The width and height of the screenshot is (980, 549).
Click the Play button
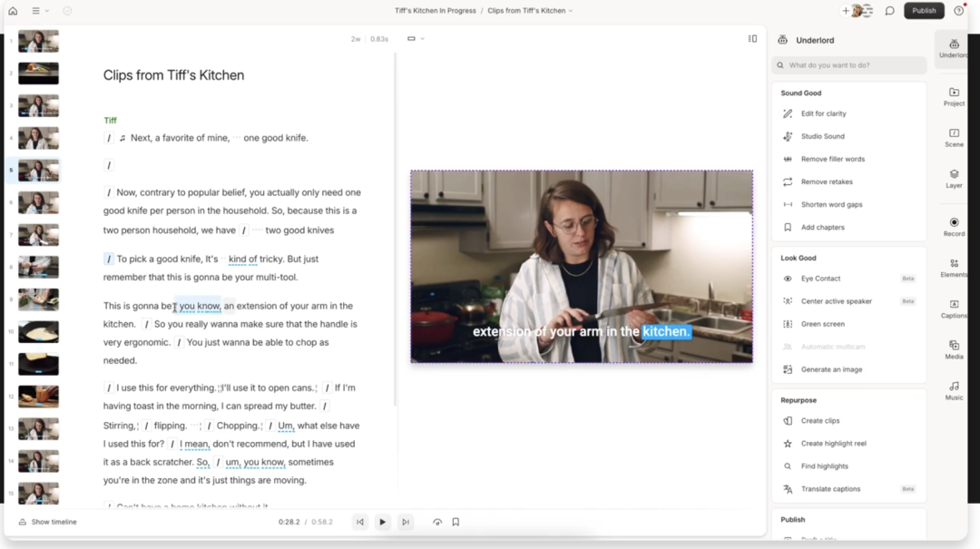coord(383,522)
